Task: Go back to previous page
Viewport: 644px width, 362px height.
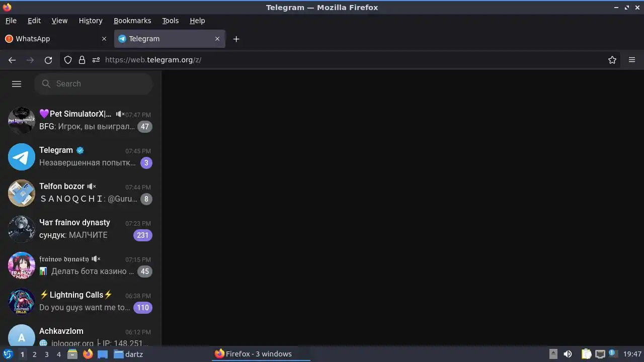Action: tap(12, 60)
